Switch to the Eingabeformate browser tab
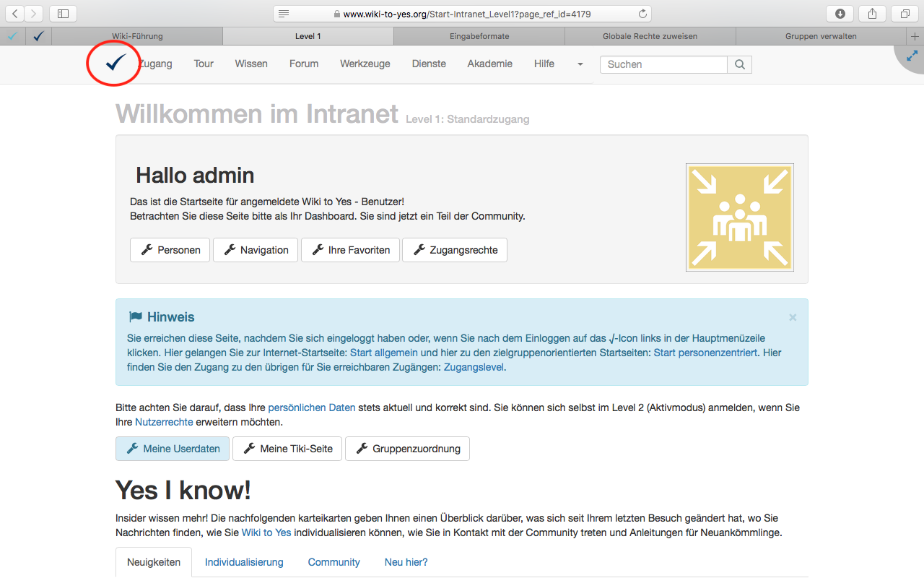Screen dimensions: 924x578 click(479, 36)
